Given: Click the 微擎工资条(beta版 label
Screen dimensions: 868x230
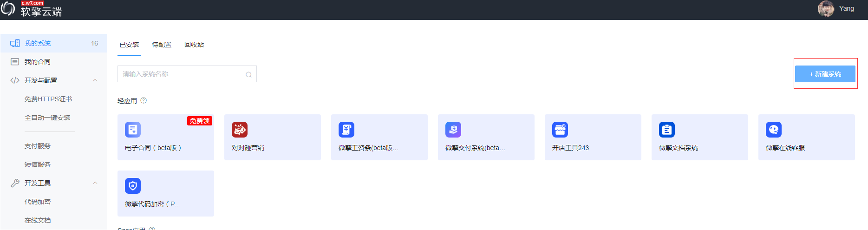Looking at the screenshot, I should [x=368, y=148].
